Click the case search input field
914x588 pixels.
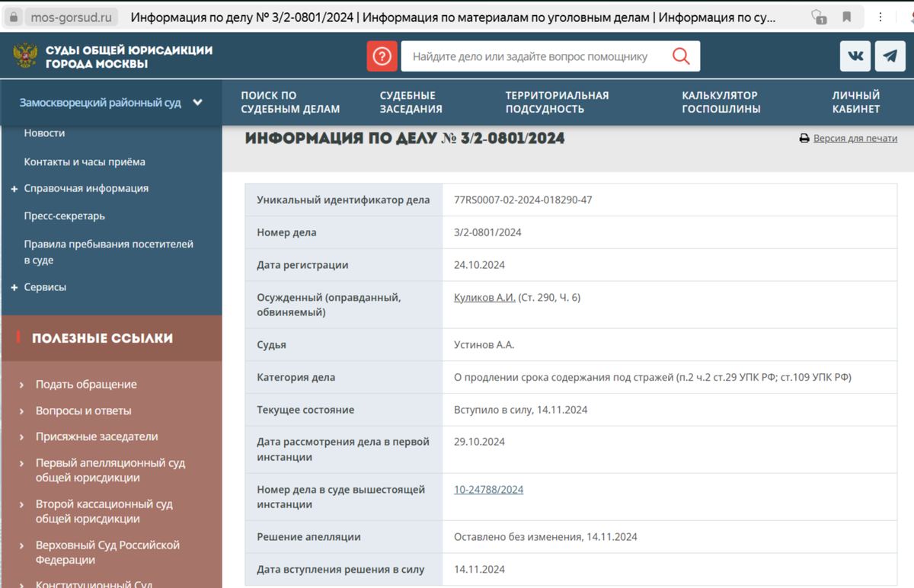(x=533, y=56)
